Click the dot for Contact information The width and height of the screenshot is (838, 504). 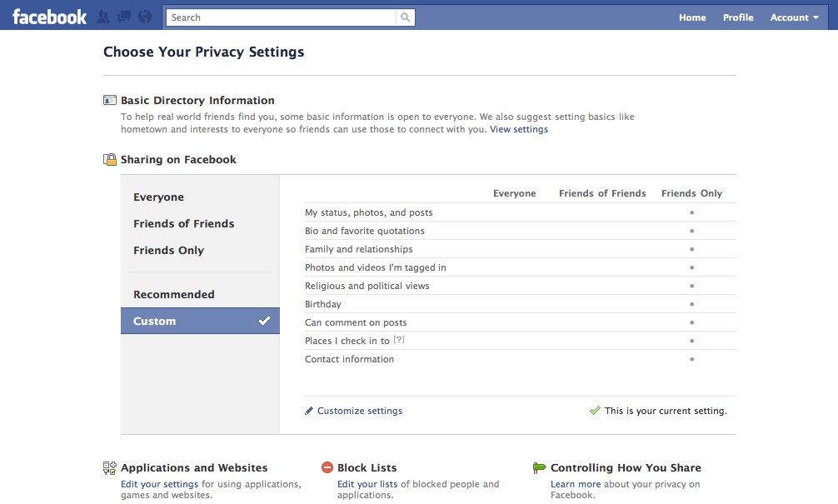[691, 359]
